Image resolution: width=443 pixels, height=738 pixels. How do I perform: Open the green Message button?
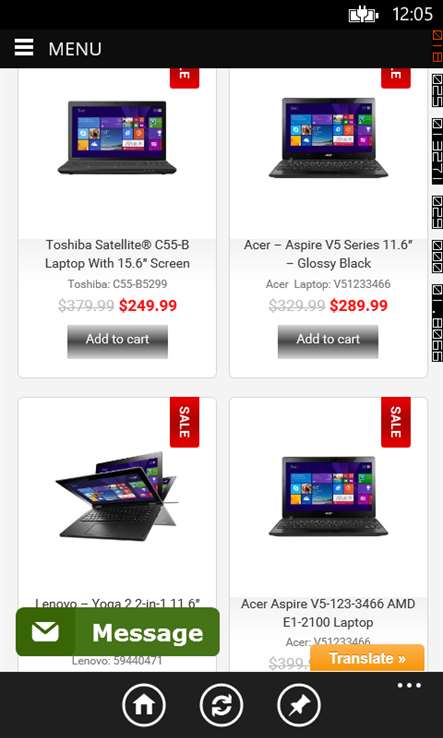[118, 632]
